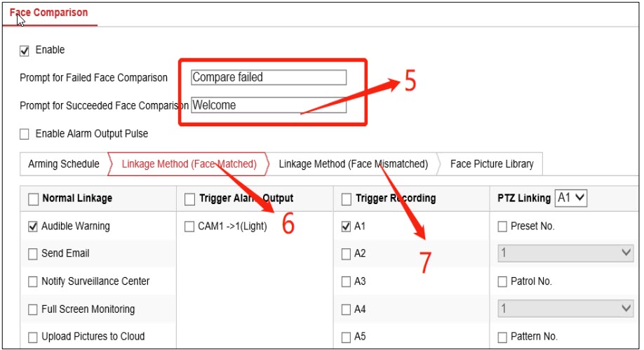Enable Full Screen Monitoring checkbox
Viewport: 644px width, 350px height.
pyautogui.click(x=33, y=309)
